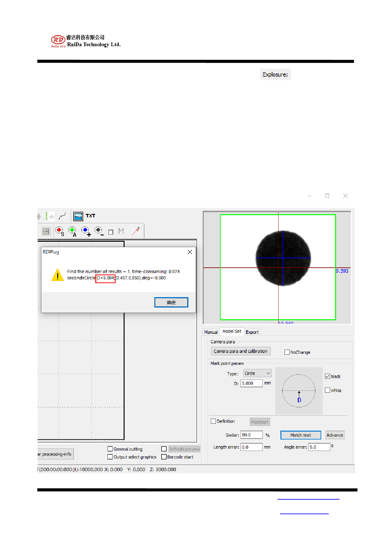The height and width of the screenshot is (555, 392).
Task: Tick the Definition checkbox
Action: pyautogui.click(x=213, y=421)
